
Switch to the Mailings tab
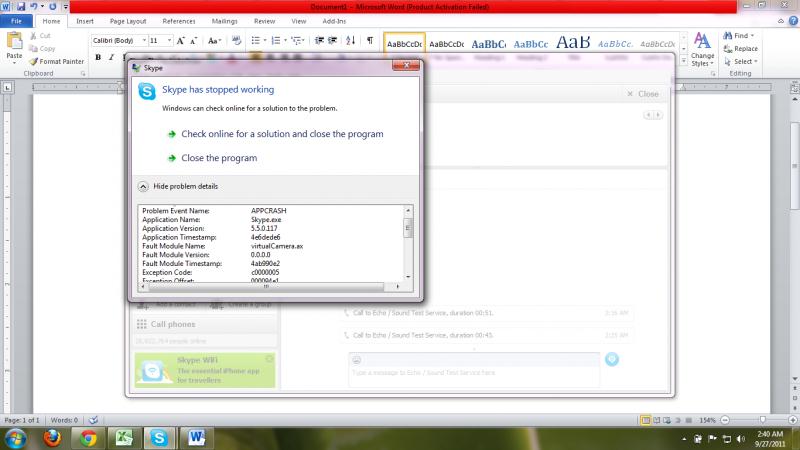pyautogui.click(x=223, y=20)
